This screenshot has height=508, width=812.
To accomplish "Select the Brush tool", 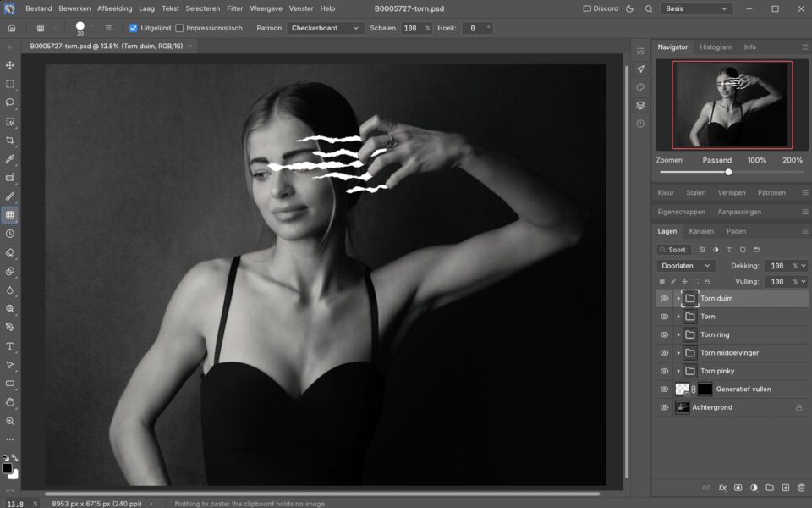I will click(x=10, y=196).
